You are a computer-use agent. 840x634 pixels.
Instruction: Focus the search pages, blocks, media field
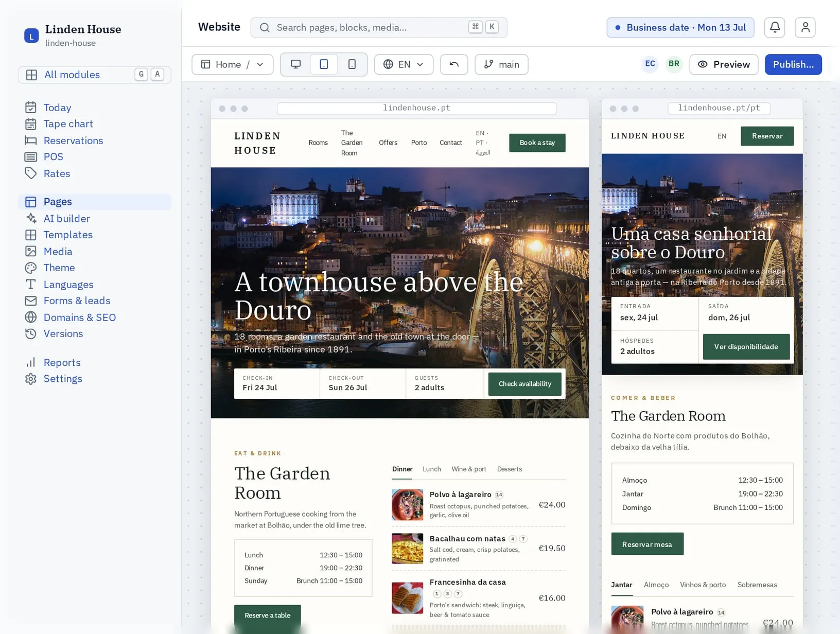(x=379, y=27)
